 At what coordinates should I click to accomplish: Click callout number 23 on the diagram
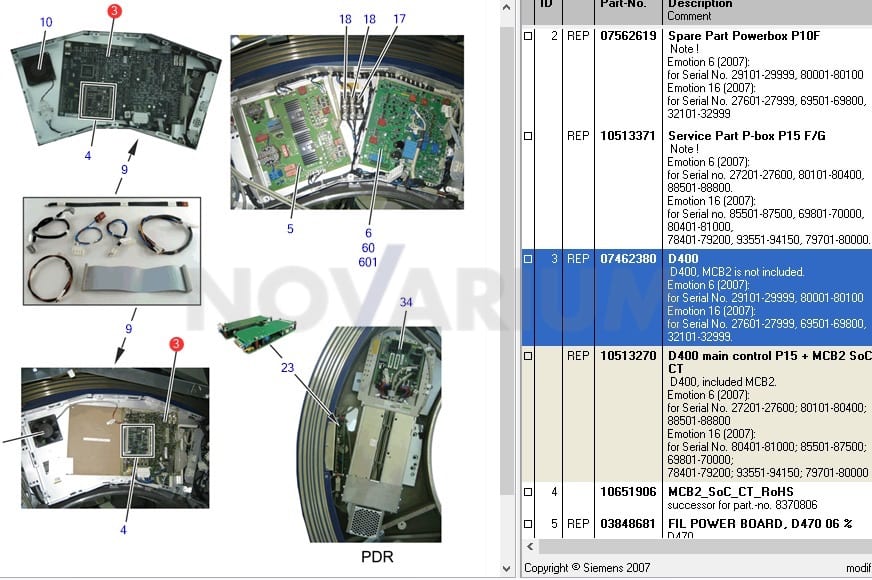(287, 368)
